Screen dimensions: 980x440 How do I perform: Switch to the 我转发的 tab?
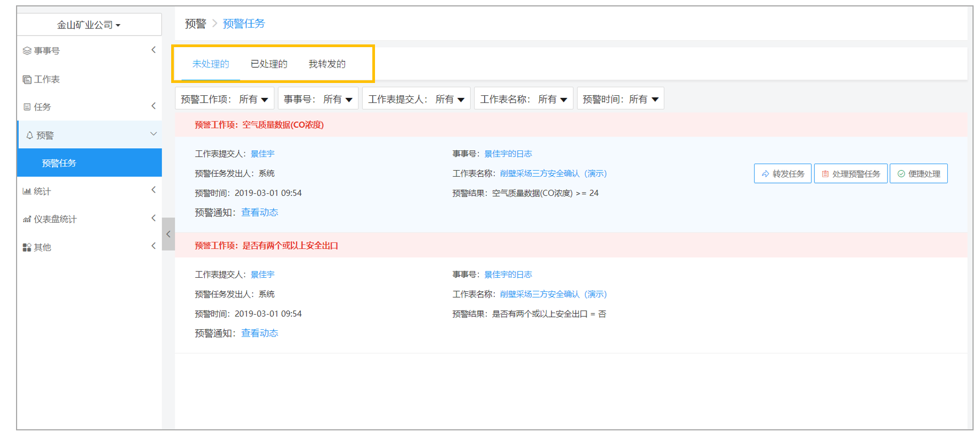[327, 64]
